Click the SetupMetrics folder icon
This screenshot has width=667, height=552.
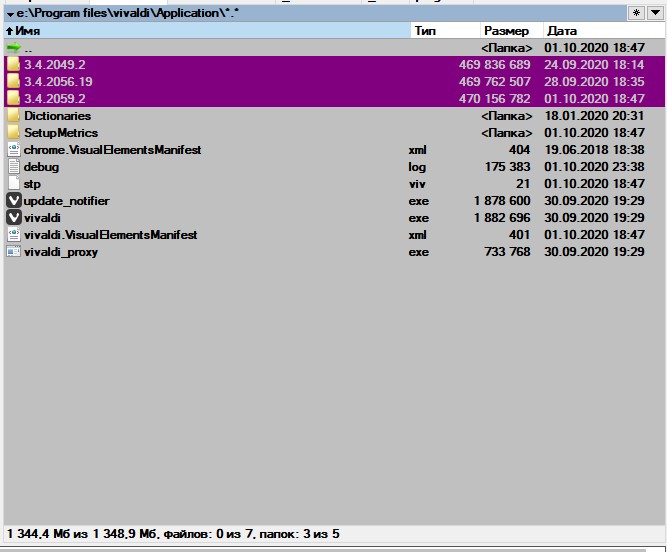pos(13,133)
